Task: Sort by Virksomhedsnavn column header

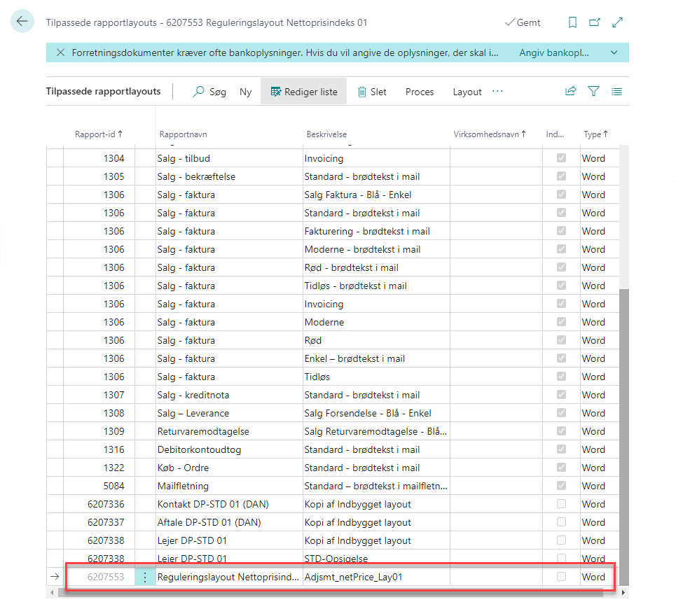Action: point(490,134)
